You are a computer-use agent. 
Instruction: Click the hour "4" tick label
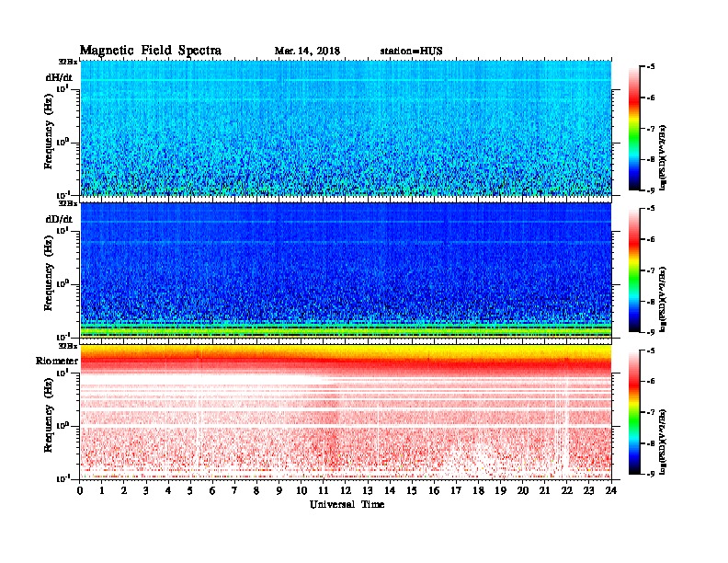168,491
